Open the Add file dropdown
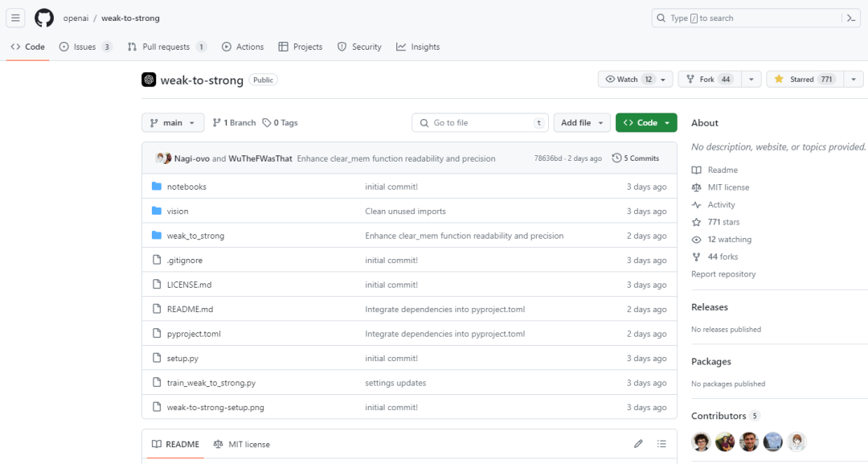The image size is (868, 464). tap(583, 123)
